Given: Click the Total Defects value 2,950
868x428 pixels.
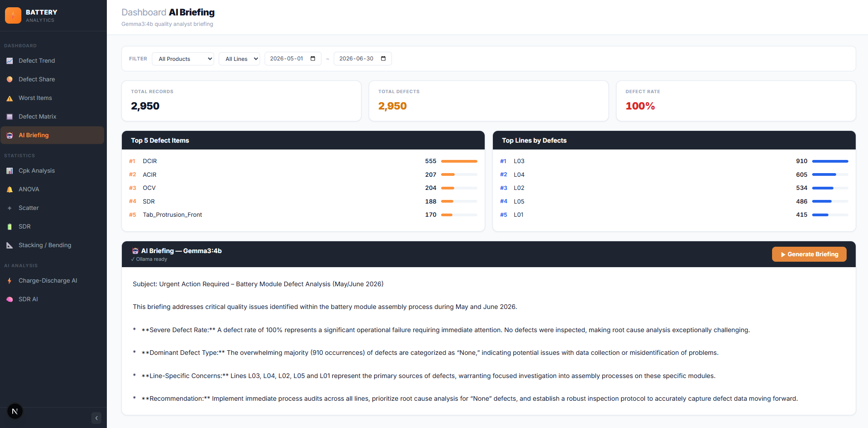Looking at the screenshot, I should tap(392, 106).
